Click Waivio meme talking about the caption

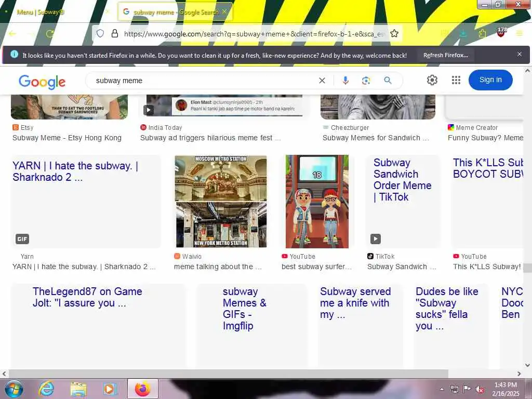(x=218, y=267)
